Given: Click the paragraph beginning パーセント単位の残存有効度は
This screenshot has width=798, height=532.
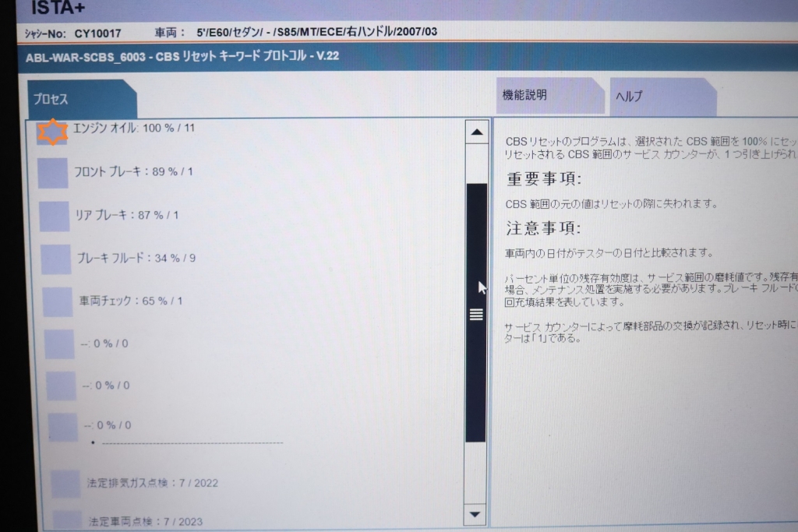Looking at the screenshot, I should pos(651,290).
